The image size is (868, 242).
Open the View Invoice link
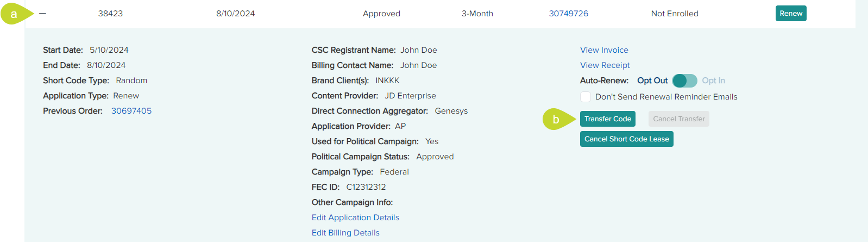(604, 50)
